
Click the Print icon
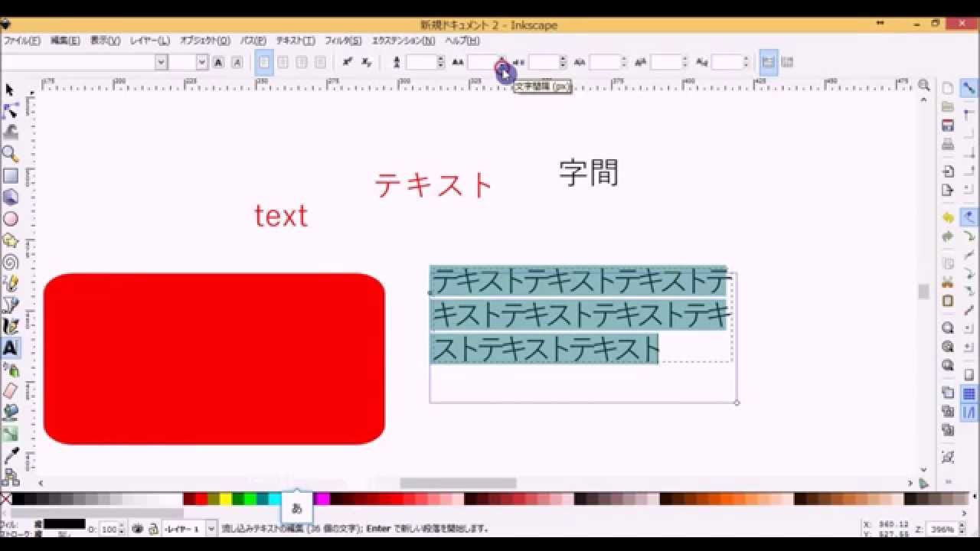coord(948,145)
